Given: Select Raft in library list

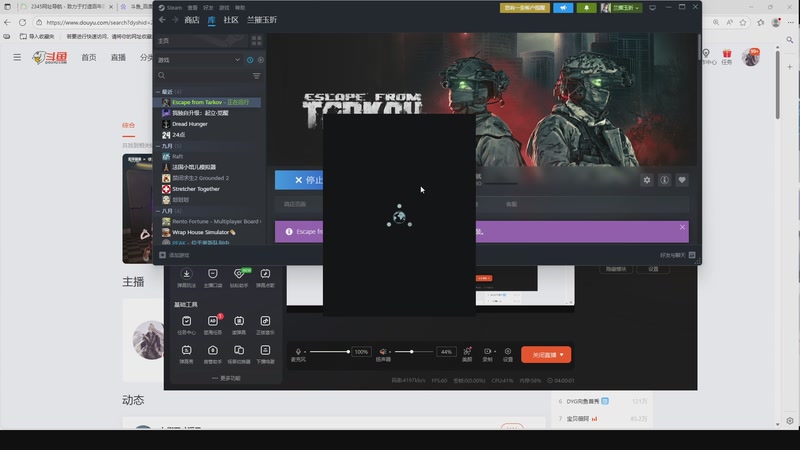Looking at the screenshot, I should [x=178, y=157].
